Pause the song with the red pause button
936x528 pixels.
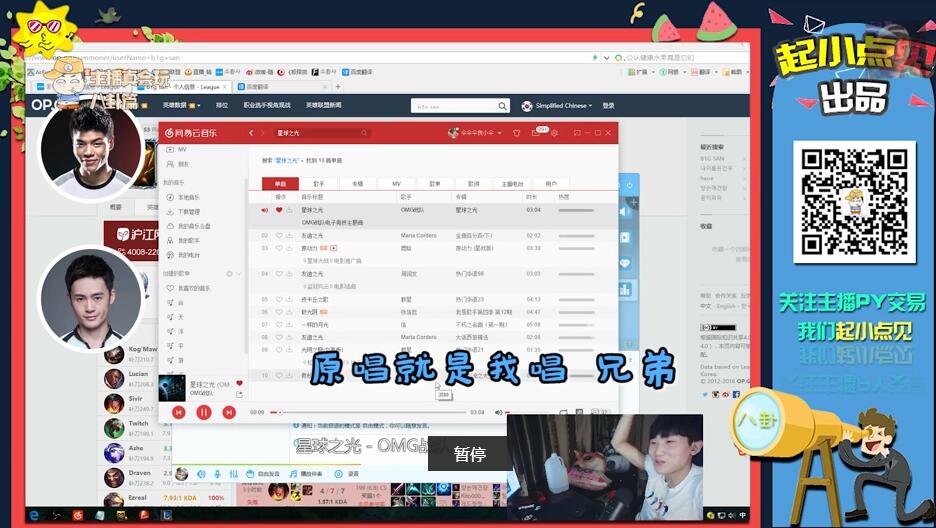tap(204, 412)
